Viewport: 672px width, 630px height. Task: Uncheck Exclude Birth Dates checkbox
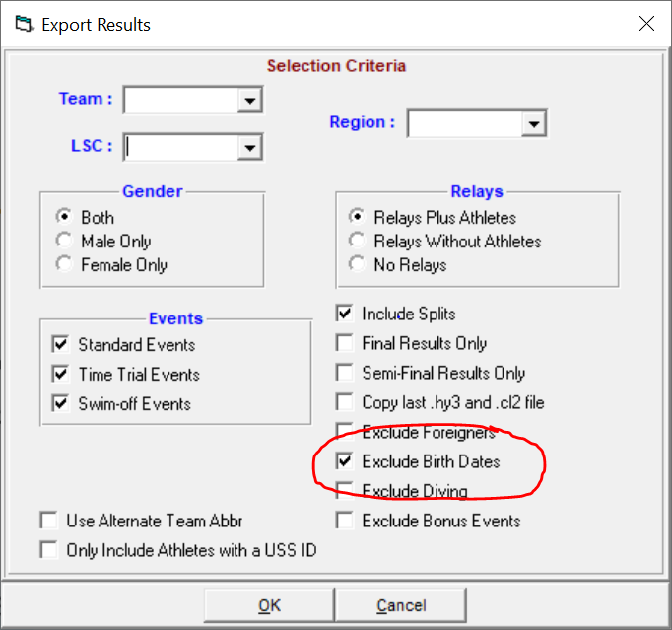tap(345, 461)
